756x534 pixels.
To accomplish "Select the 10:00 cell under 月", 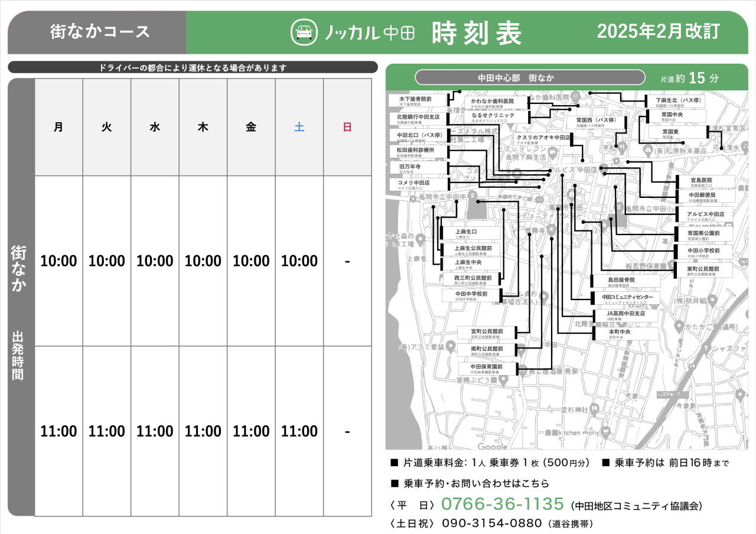I will (x=58, y=261).
